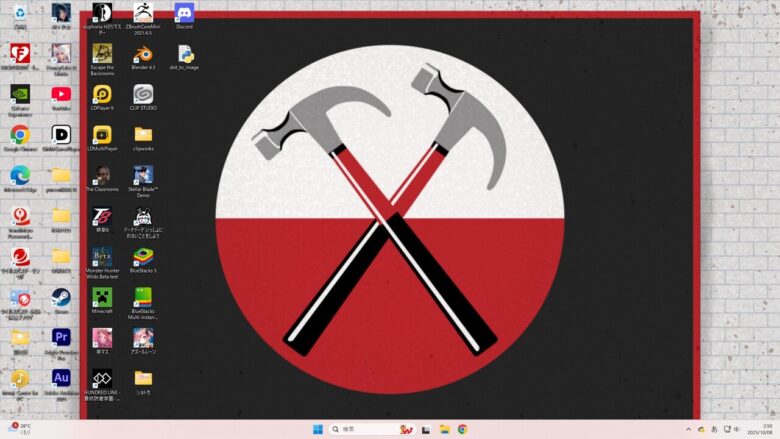This screenshot has width=780, height=439.
Task: Click the CLIP STUDIO shortcut icon
Action: (143, 94)
